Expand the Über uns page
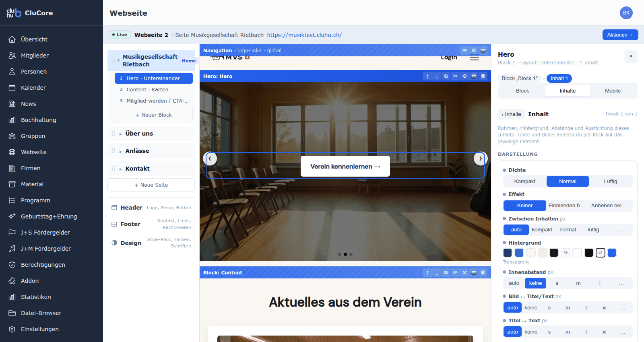The width and height of the screenshot is (644, 342). pyautogui.click(x=120, y=134)
